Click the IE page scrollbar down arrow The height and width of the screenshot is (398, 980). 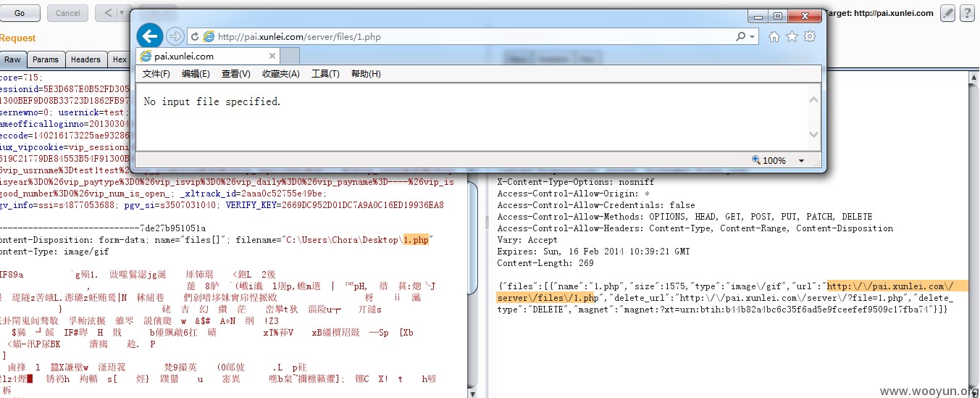pos(814,135)
